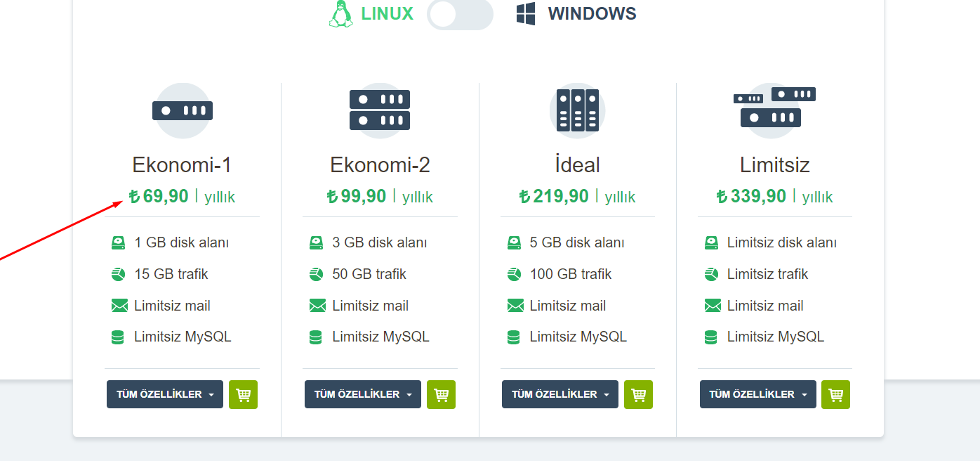The width and height of the screenshot is (980, 461).
Task: Click the Ekonomi-2 double server icon
Action: click(x=380, y=110)
